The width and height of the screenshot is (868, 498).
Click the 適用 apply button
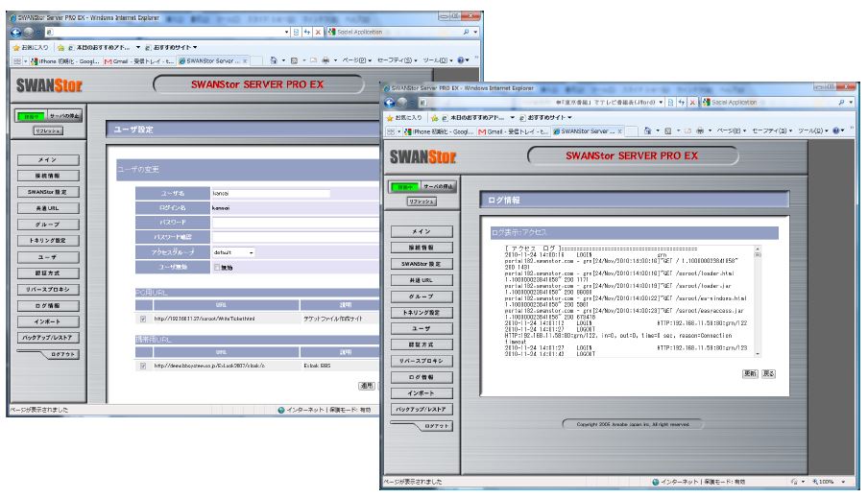click(x=366, y=385)
